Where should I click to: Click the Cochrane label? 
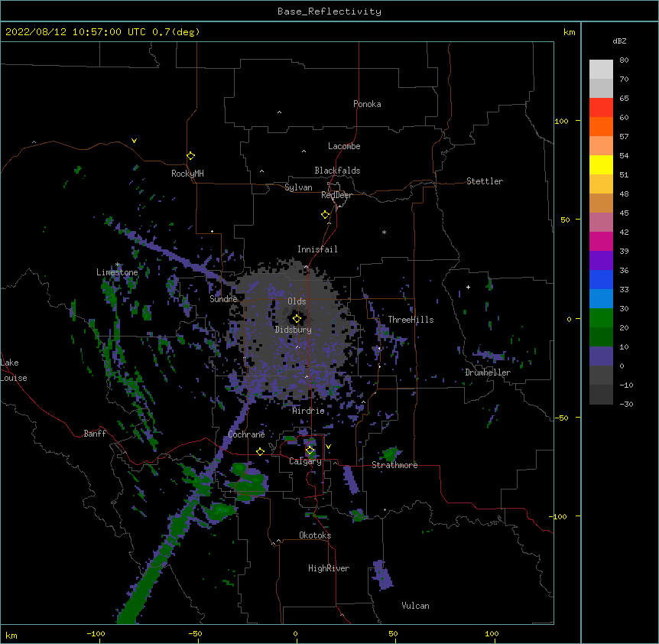coord(246,434)
